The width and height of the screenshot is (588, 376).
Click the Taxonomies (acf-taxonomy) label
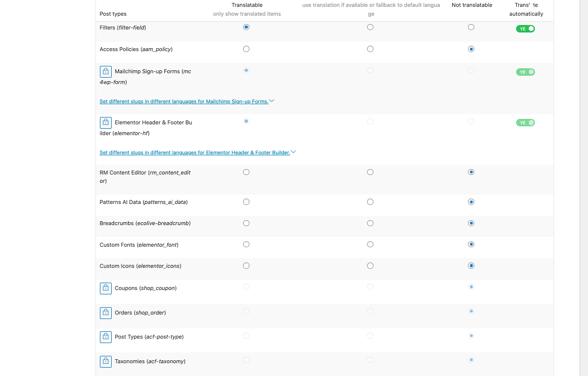pyautogui.click(x=151, y=361)
